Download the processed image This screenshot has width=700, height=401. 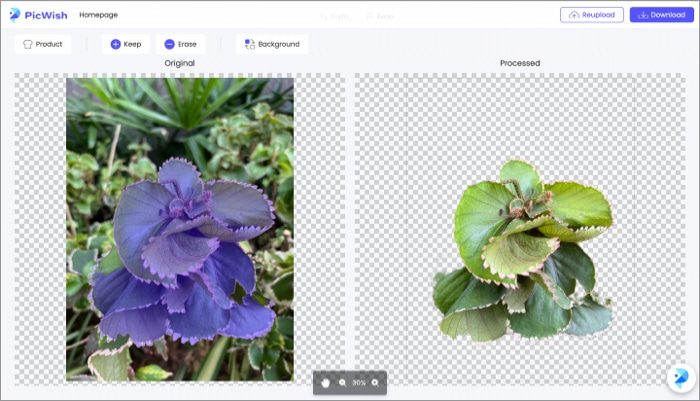point(661,15)
